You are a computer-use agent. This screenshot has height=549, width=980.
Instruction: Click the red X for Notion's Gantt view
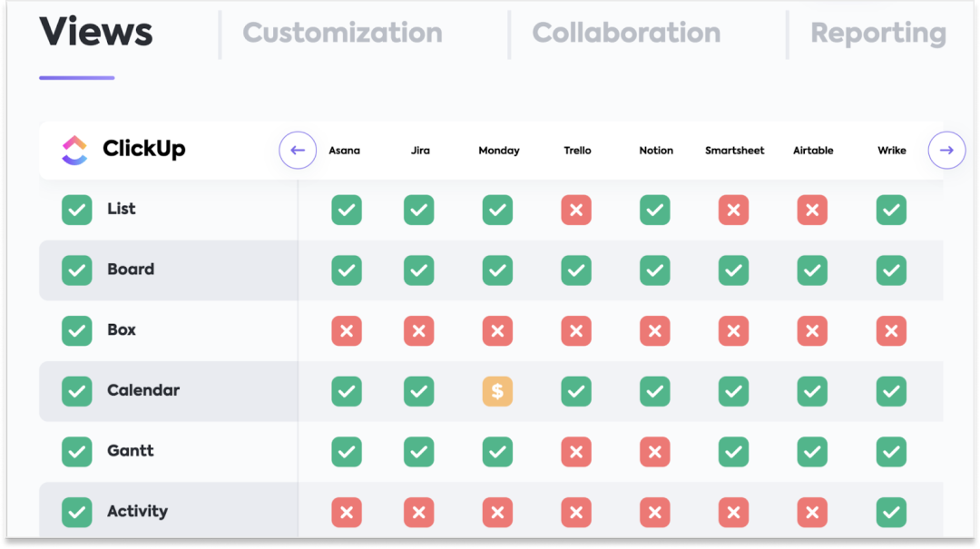(x=655, y=451)
